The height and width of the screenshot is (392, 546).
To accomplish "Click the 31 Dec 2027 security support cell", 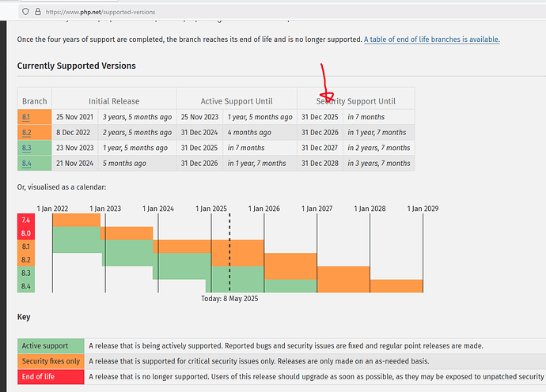I will pos(320,148).
